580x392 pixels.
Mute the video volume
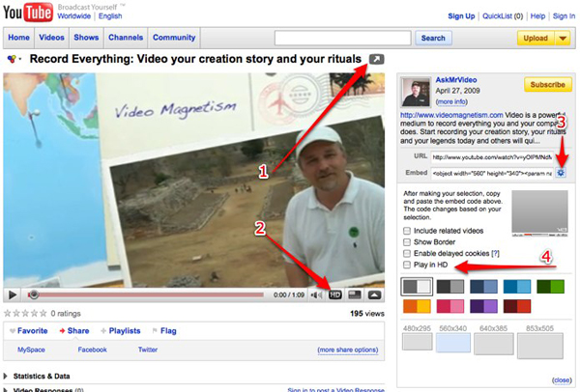[x=317, y=294]
